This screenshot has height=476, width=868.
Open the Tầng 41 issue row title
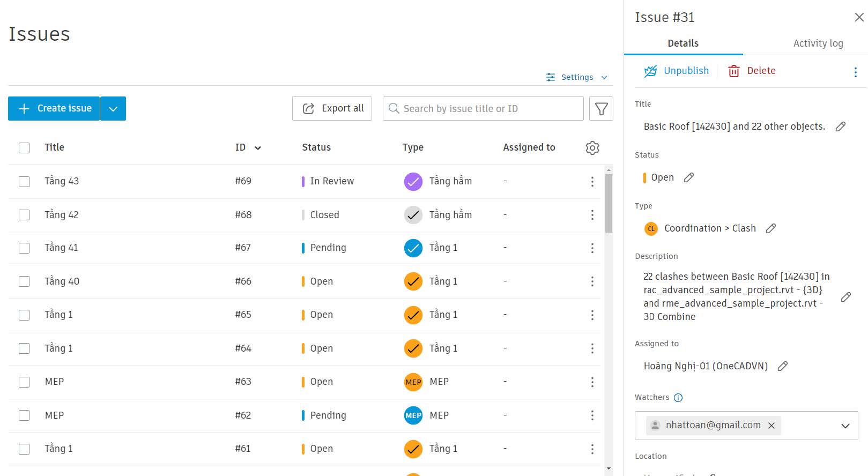click(61, 248)
